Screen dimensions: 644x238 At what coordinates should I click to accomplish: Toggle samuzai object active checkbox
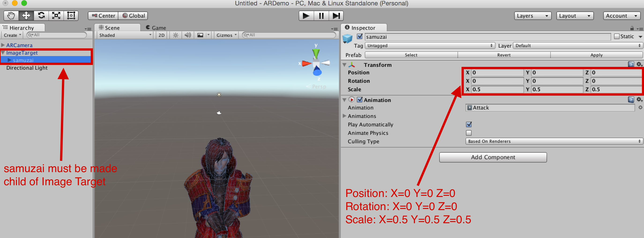coord(360,37)
